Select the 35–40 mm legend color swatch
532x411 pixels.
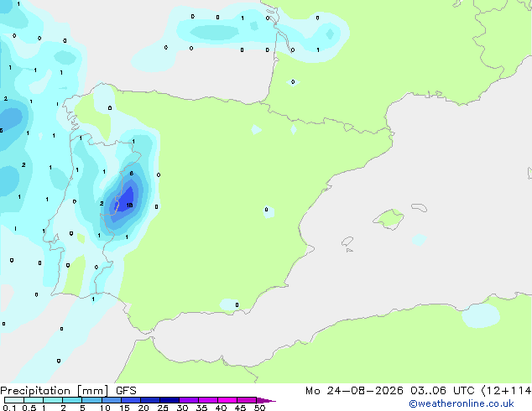click(207, 400)
